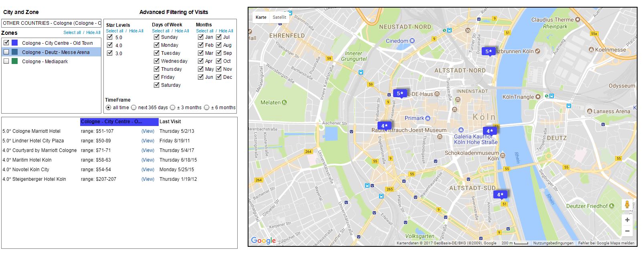Pick the ± 6 months timeframe
The width and height of the screenshot is (644, 254).
point(207,108)
